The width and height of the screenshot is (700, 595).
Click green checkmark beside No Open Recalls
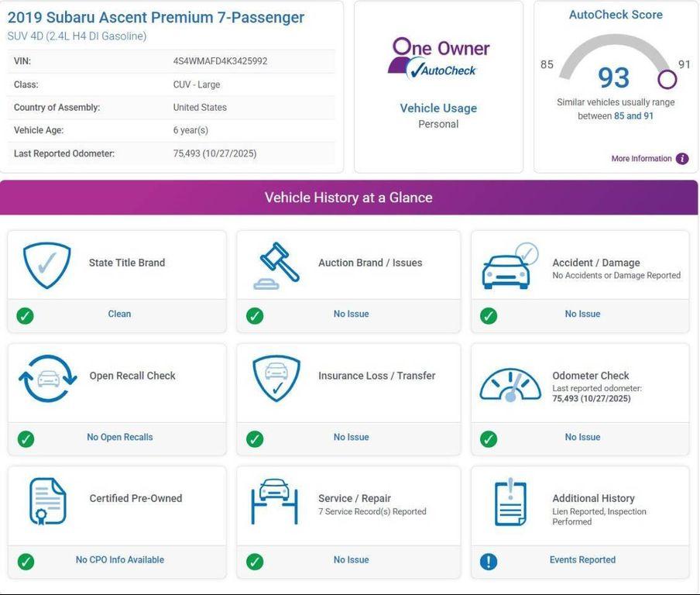click(26, 439)
